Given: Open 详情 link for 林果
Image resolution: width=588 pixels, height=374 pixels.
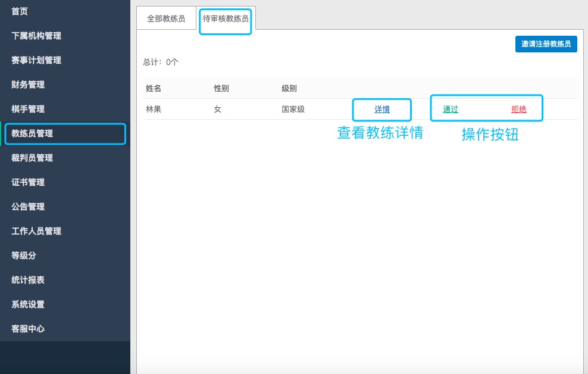Looking at the screenshot, I should pos(382,109).
